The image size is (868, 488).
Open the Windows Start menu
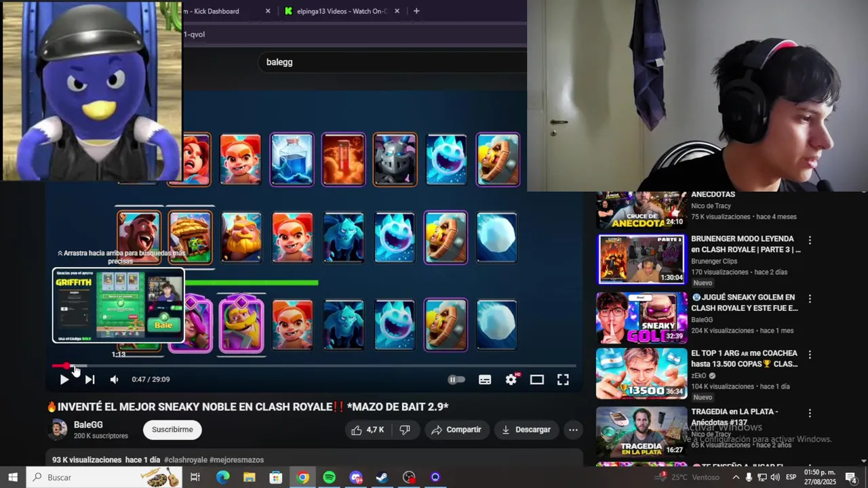[x=13, y=477]
